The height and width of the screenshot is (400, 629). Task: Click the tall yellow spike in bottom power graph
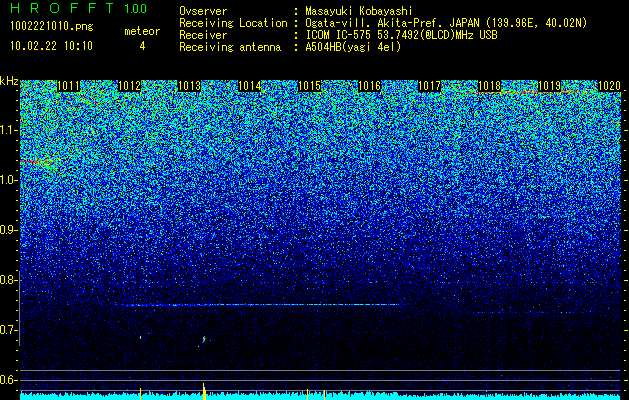coord(204,391)
